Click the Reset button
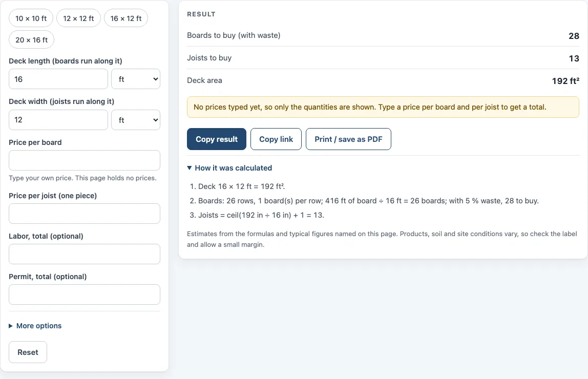Screen dimensions: 588x379 click(28, 352)
